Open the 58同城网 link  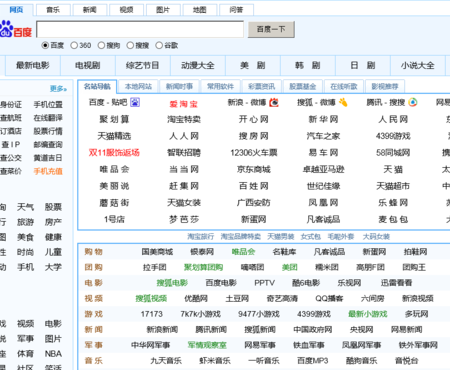pos(393,153)
